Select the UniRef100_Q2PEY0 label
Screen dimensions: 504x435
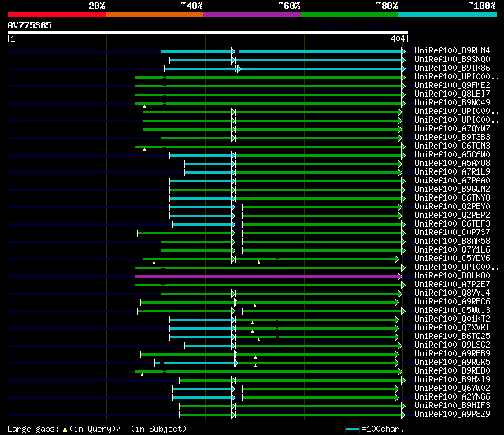click(452, 207)
